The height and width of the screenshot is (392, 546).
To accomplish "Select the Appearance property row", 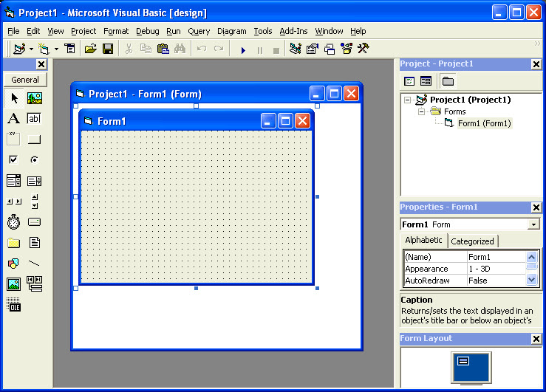I will (x=465, y=269).
